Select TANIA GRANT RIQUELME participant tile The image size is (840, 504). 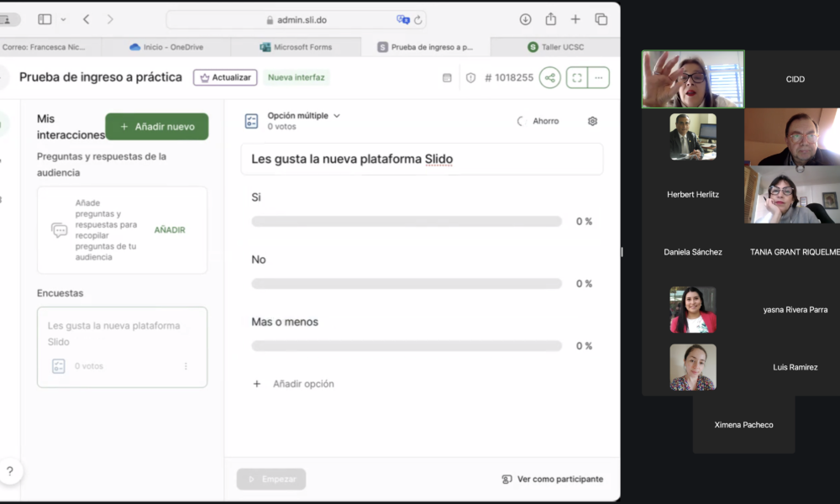[795, 252]
